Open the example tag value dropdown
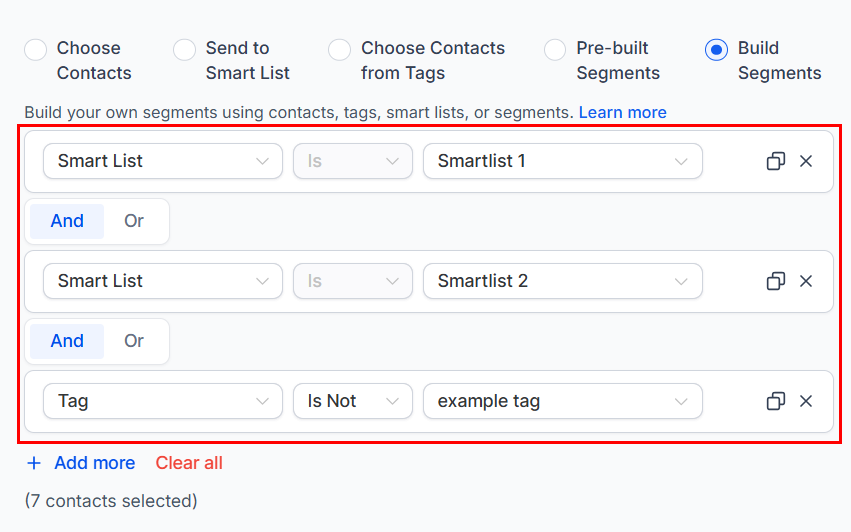Screen dimensions: 851x532 tap(563, 401)
